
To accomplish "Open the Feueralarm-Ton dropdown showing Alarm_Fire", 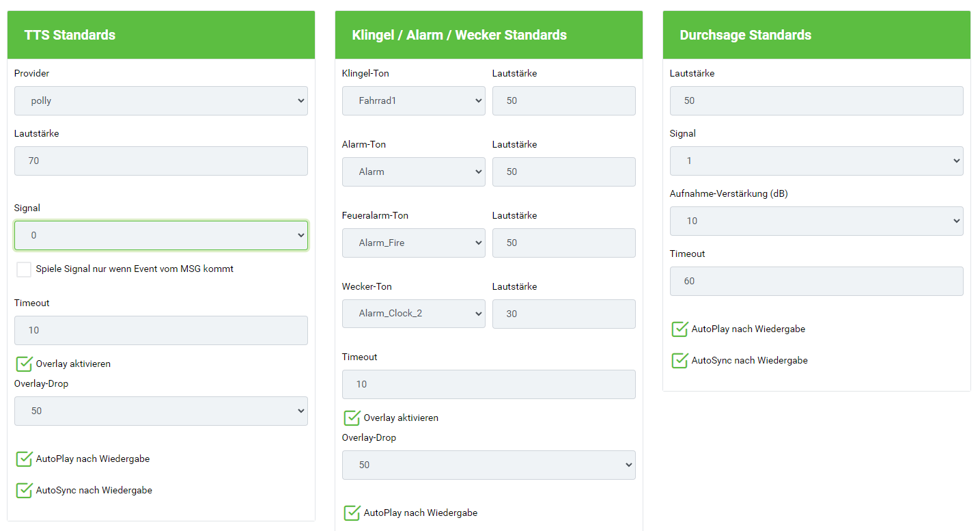I will pyautogui.click(x=413, y=243).
